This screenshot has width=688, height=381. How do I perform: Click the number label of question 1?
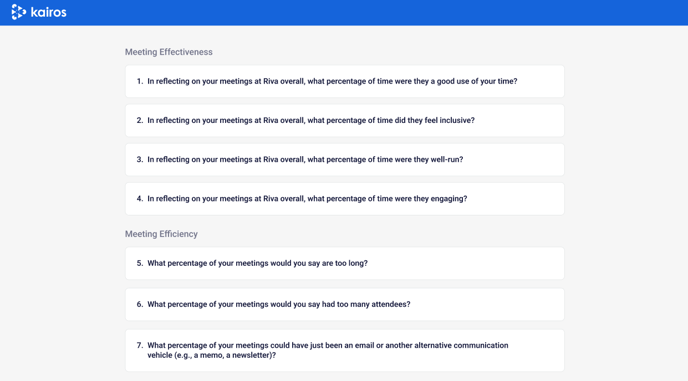140,81
